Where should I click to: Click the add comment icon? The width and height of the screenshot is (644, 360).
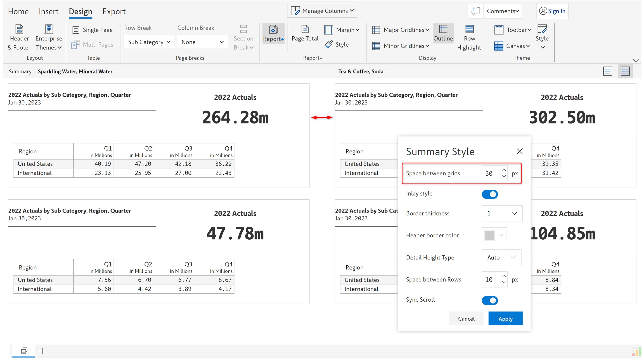point(475,11)
